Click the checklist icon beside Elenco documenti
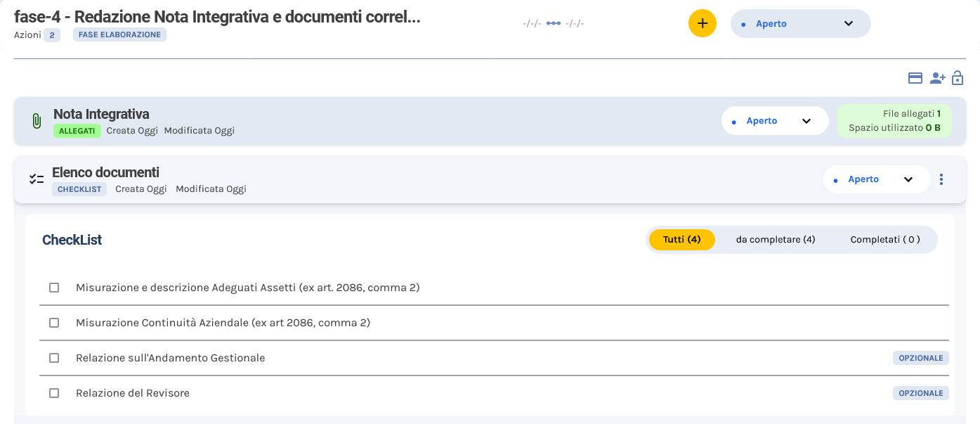The width and height of the screenshot is (980, 424). (x=37, y=179)
